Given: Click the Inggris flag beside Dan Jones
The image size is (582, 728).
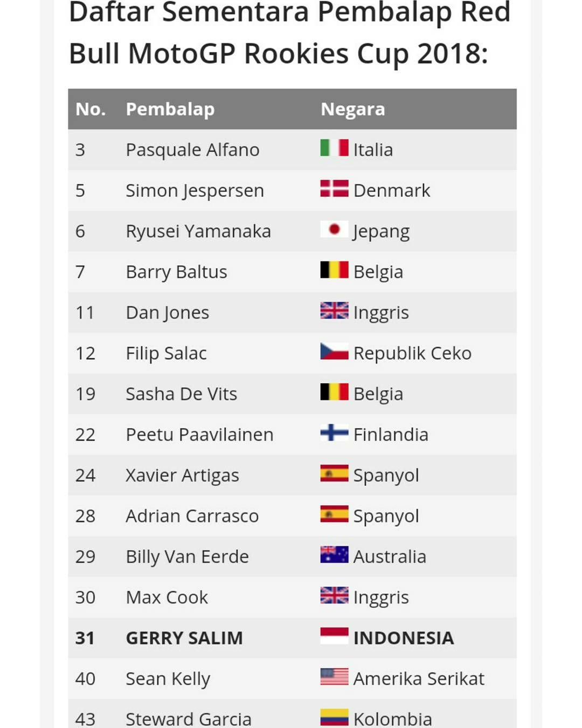Looking at the screenshot, I should pyautogui.click(x=334, y=310).
